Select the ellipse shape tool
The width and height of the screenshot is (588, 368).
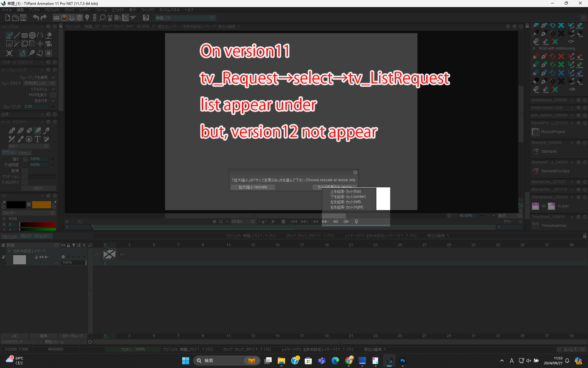pyautogui.click(x=32, y=35)
